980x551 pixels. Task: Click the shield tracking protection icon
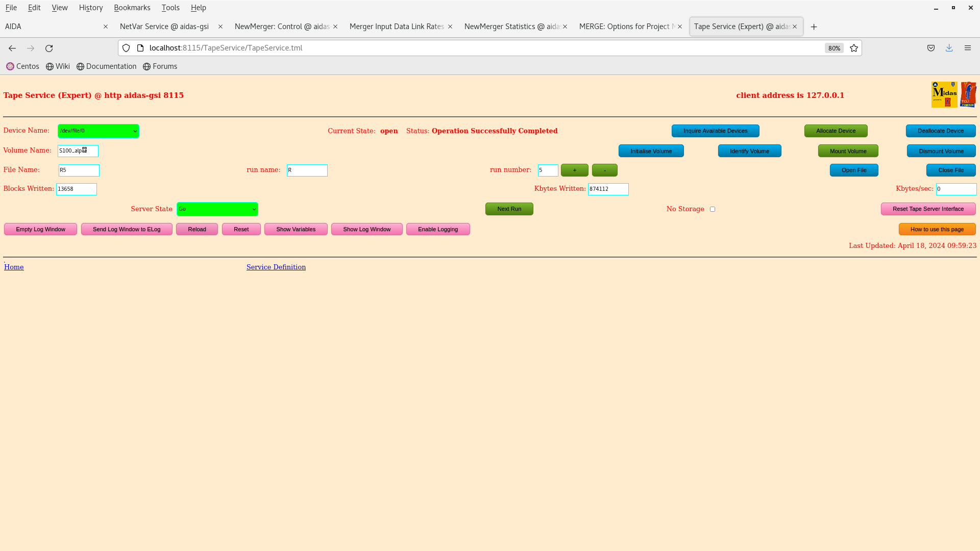pyautogui.click(x=126, y=48)
